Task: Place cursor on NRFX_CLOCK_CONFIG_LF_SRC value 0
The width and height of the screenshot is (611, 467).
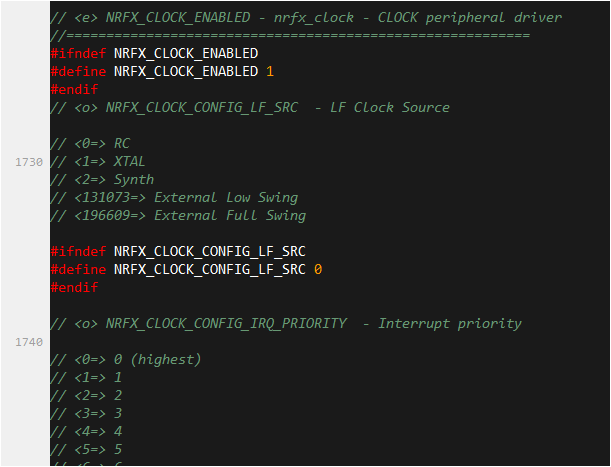Action: click(x=318, y=270)
